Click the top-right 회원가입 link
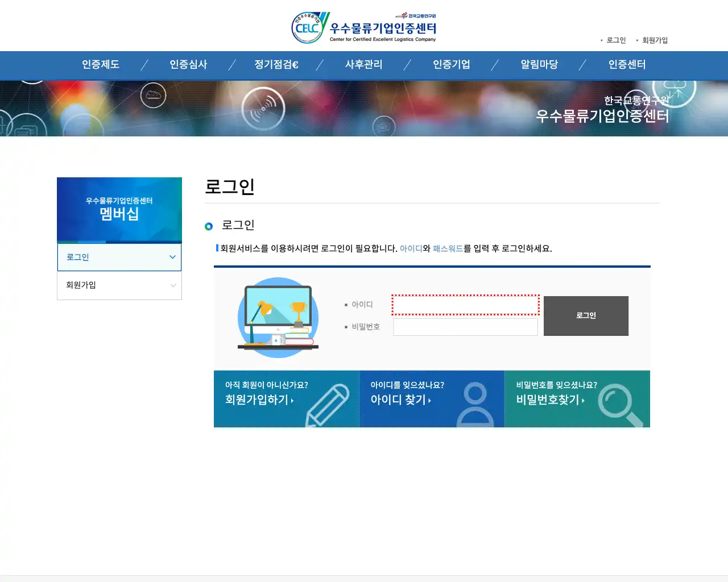 (655, 40)
